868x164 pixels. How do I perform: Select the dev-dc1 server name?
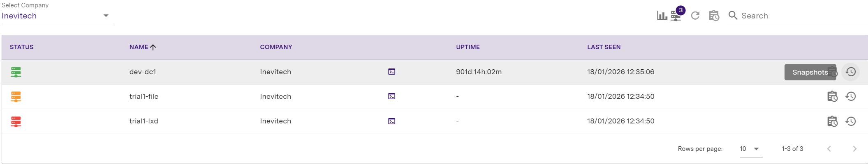point(143,72)
